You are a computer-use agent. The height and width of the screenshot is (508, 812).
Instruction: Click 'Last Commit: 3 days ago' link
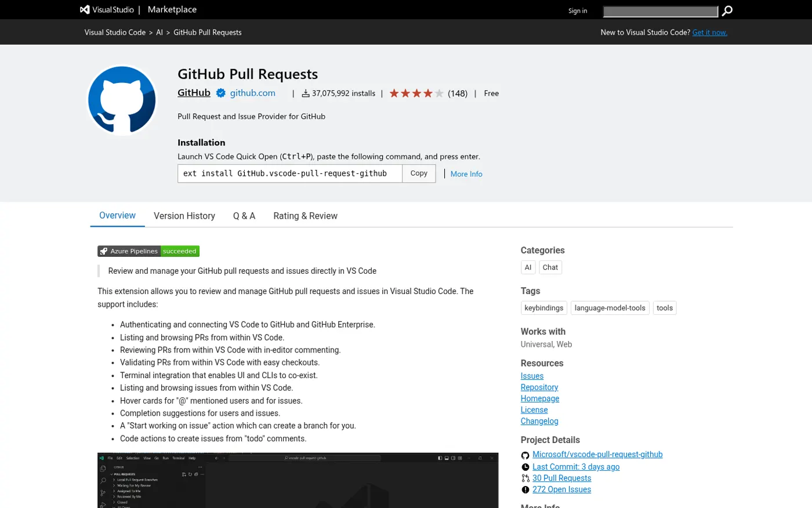pos(576,467)
